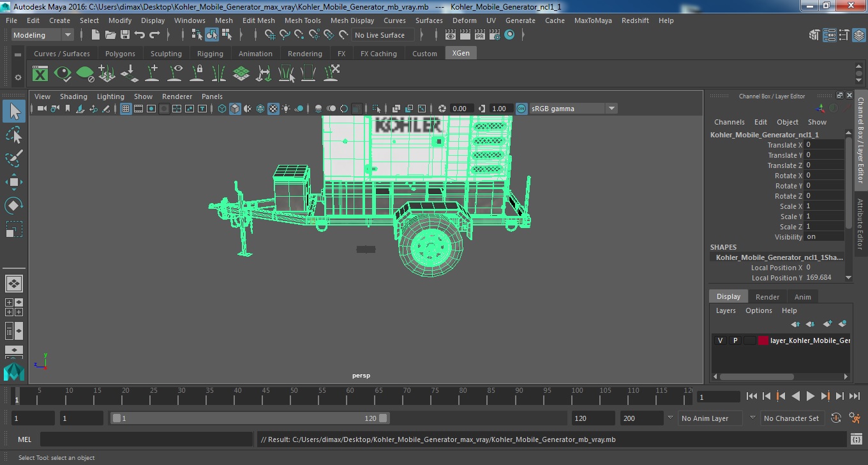Open viewport Shading menu

tap(73, 96)
